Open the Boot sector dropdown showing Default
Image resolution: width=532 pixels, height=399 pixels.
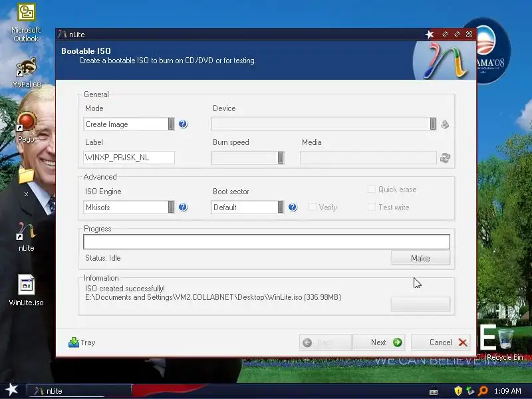coord(247,207)
